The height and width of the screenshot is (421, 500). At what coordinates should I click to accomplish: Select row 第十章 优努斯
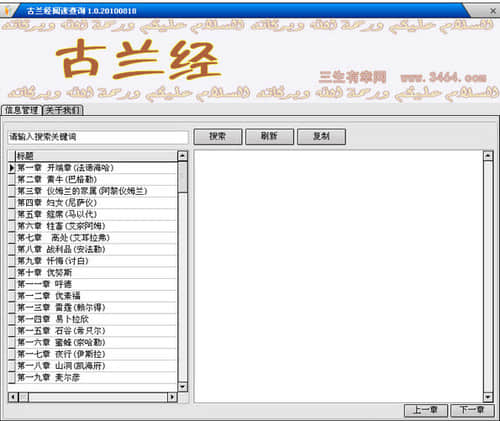[x=96, y=273]
